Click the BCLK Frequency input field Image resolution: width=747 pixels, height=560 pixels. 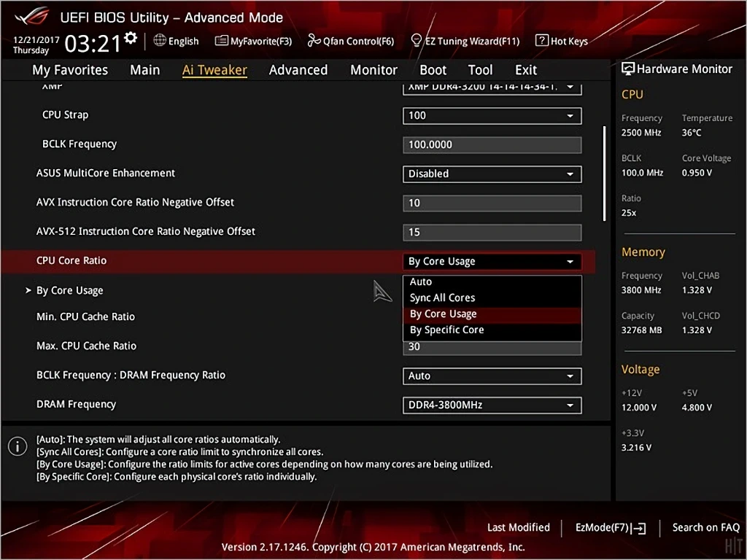tap(492, 145)
